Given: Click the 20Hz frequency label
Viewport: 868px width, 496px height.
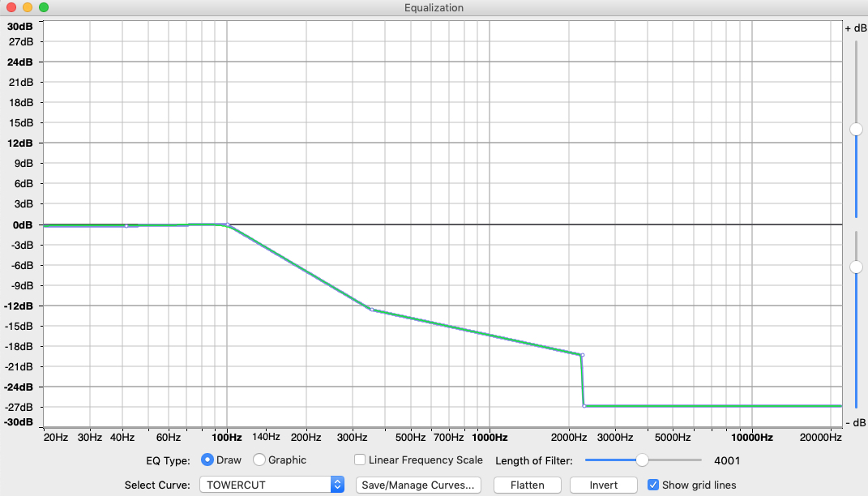Looking at the screenshot, I should coord(56,438).
